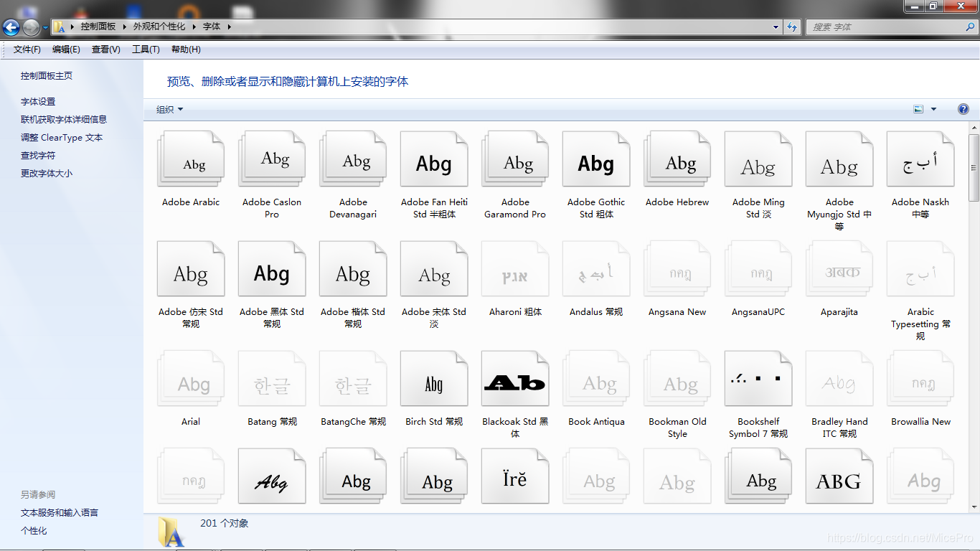Viewport: 980px width, 551px height.
Task: Select the BatangChe 常规 font icon
Action: [353, 379]
